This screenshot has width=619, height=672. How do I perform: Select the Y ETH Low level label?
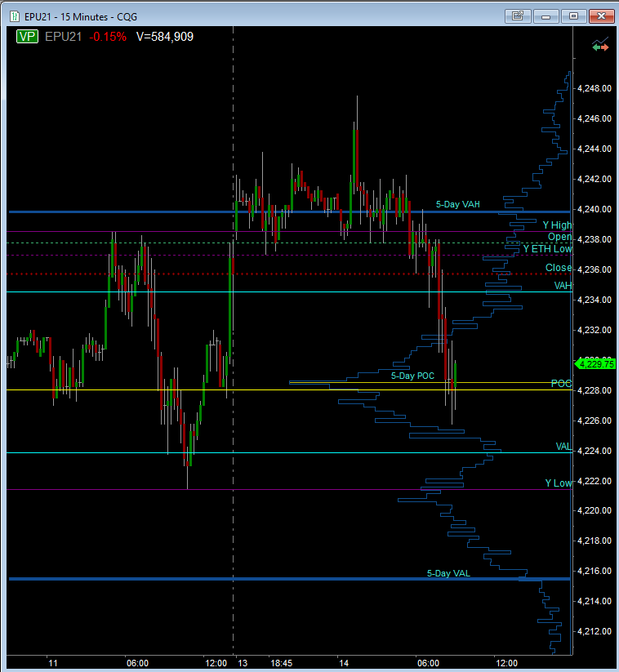[x=547, y=249]
